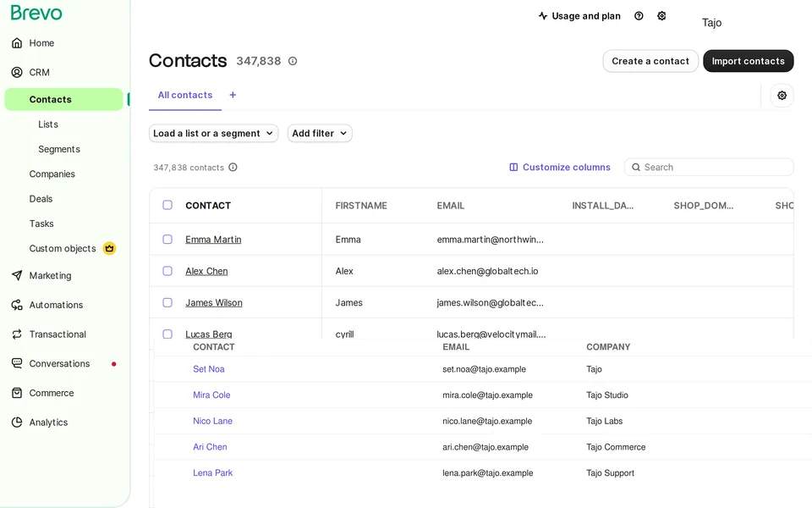Open Custom objects in the sidebar

coord(63,248)
